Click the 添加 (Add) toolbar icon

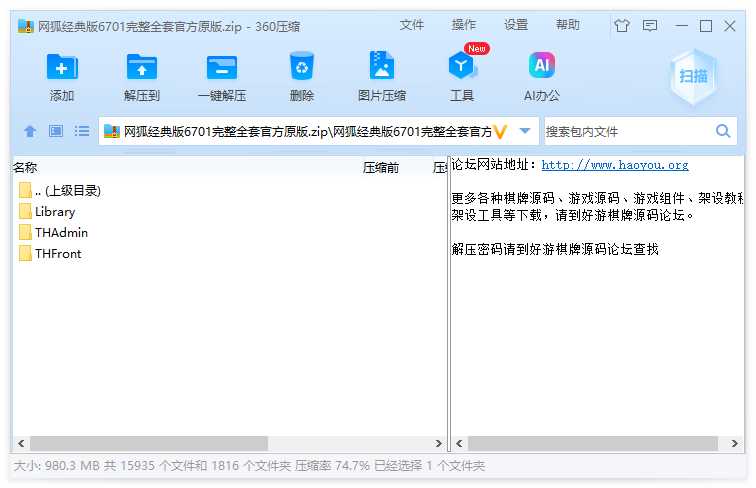[x=62, y=67]
